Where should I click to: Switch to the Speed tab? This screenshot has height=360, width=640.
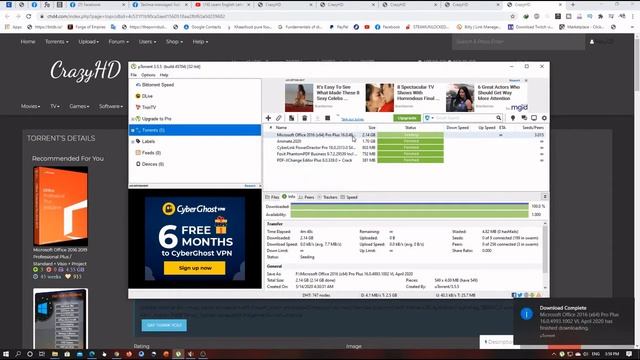click(x=349, y=197)
